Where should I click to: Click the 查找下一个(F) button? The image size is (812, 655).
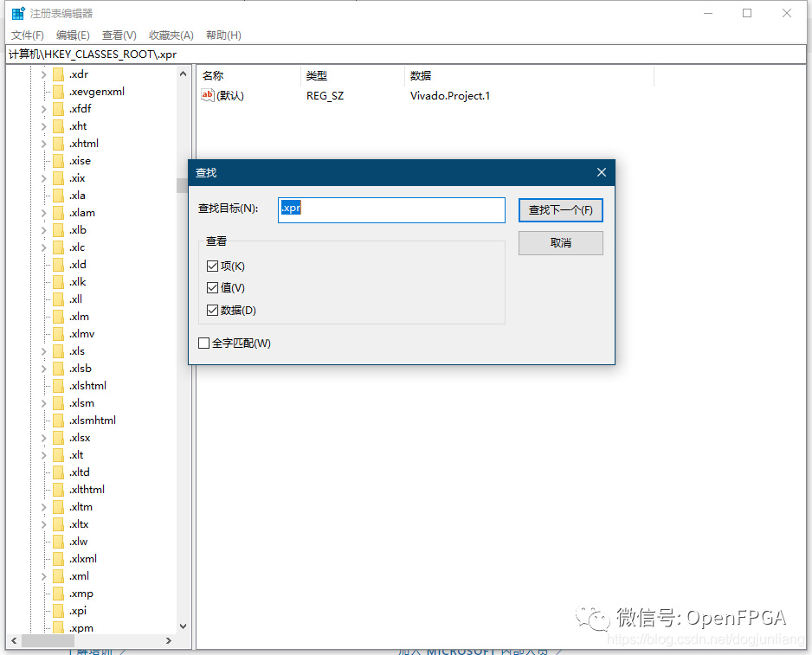[x=560, y=209]
